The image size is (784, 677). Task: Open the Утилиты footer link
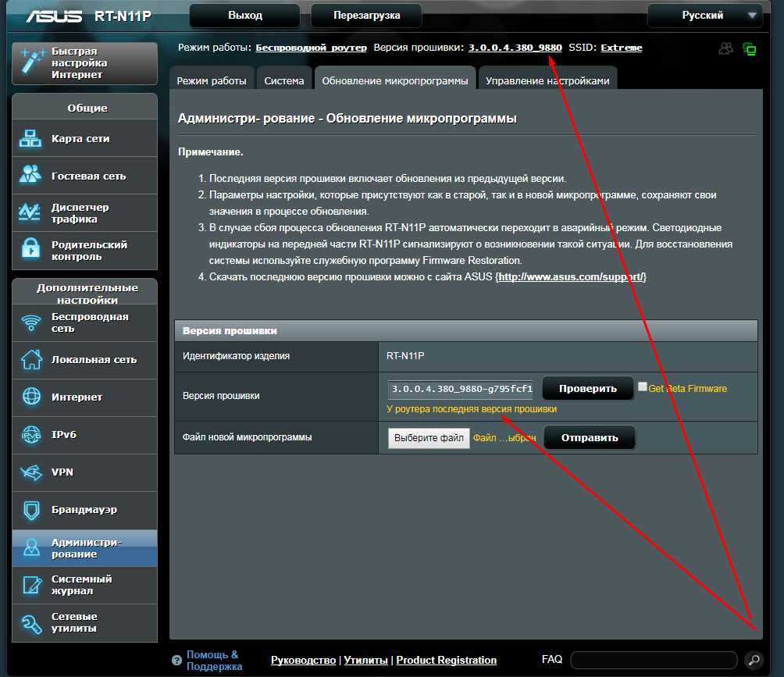coord(365,660)
